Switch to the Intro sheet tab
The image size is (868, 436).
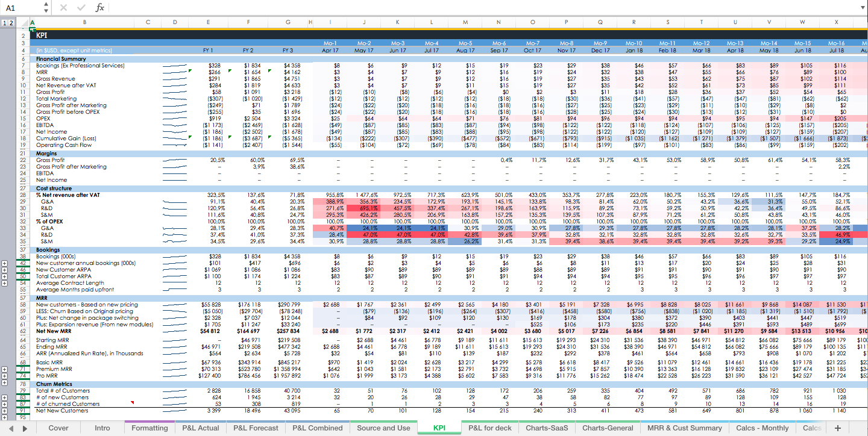(102, 428)
